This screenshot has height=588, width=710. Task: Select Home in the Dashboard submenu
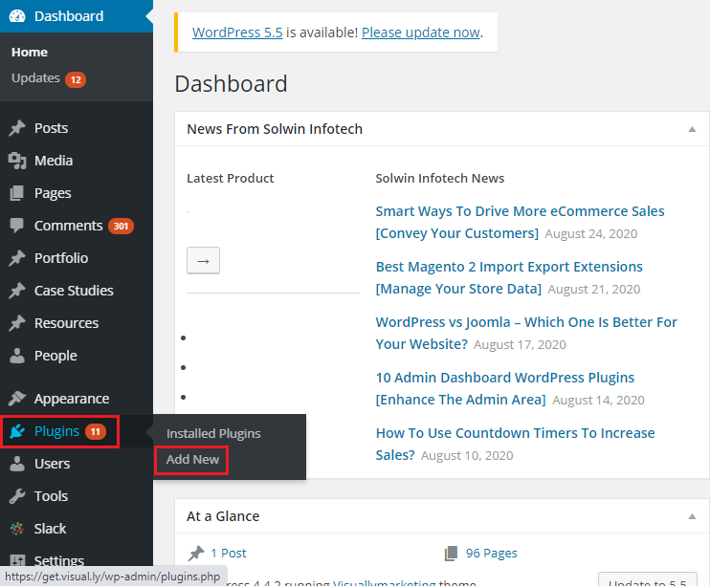30,53
